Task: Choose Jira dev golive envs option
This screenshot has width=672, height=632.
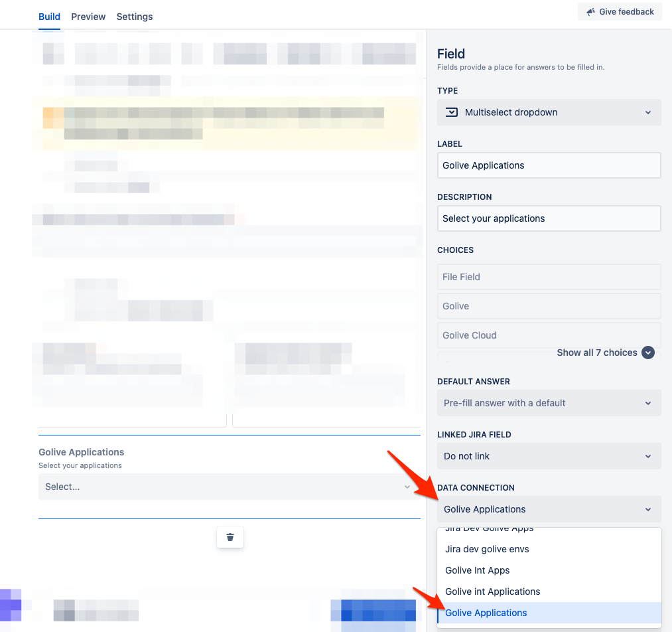Action: [x=487, y=549]
